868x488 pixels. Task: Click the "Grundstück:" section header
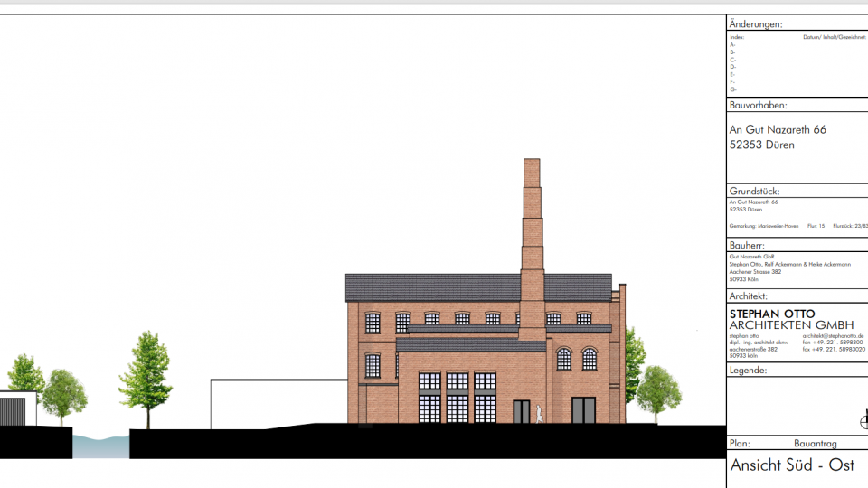pos(754,192)
